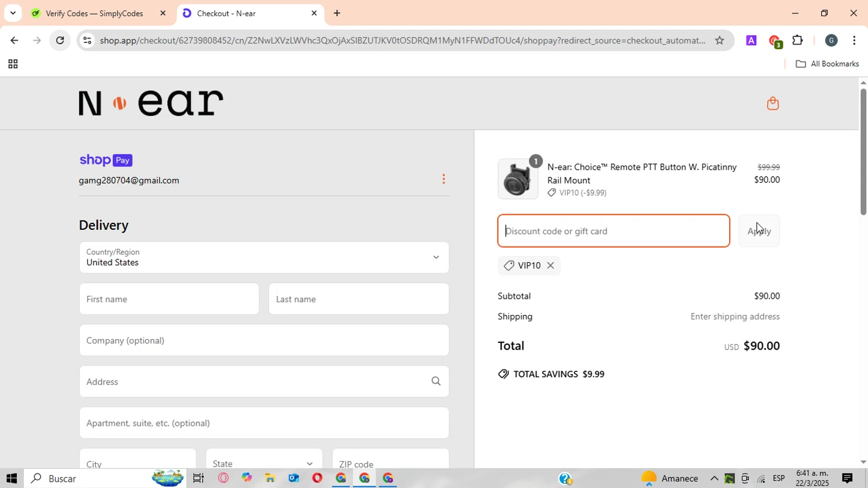The width and height of the screenshot is (868, 488).
Task: Open Task View on taskbar
Action: click(198, 479)
